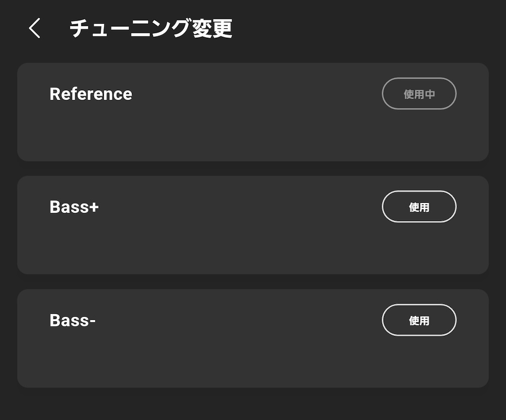The image size is (506, 420).
Task: Click the Bass+ label text
Action: point(74,207)
